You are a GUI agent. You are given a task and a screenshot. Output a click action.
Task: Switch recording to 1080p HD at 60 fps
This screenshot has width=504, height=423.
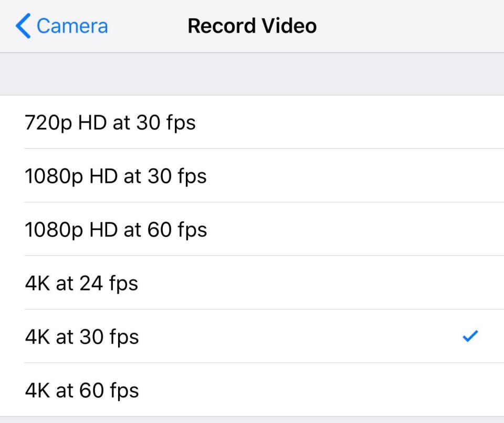point(115,230)
